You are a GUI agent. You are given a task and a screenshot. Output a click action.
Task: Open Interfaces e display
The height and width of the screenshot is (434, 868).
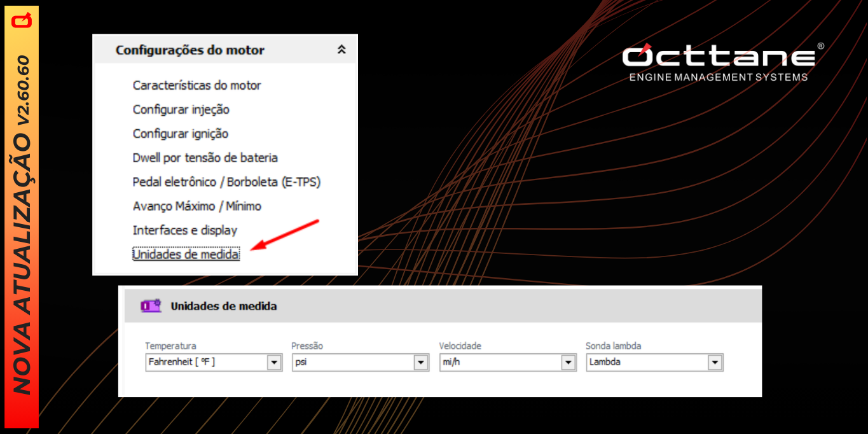185,230
